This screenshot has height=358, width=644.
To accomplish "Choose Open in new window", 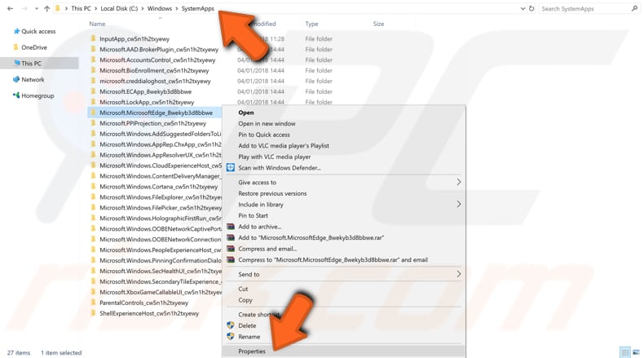I will (x=267, y=124).
